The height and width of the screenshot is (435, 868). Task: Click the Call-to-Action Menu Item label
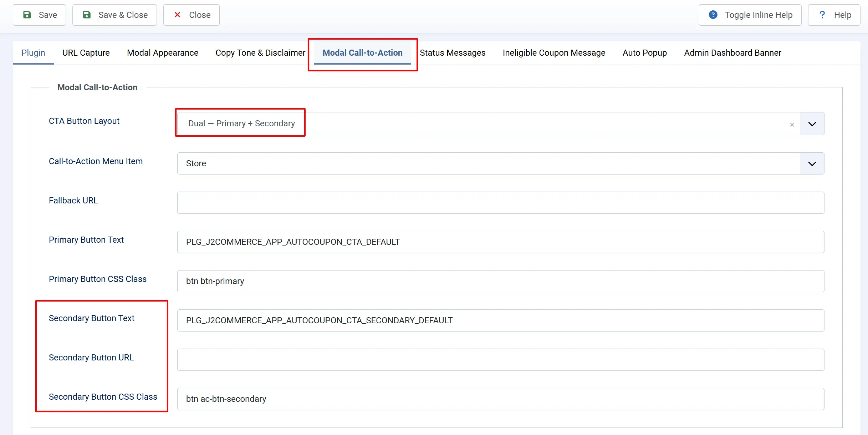[x=96, y=161]
